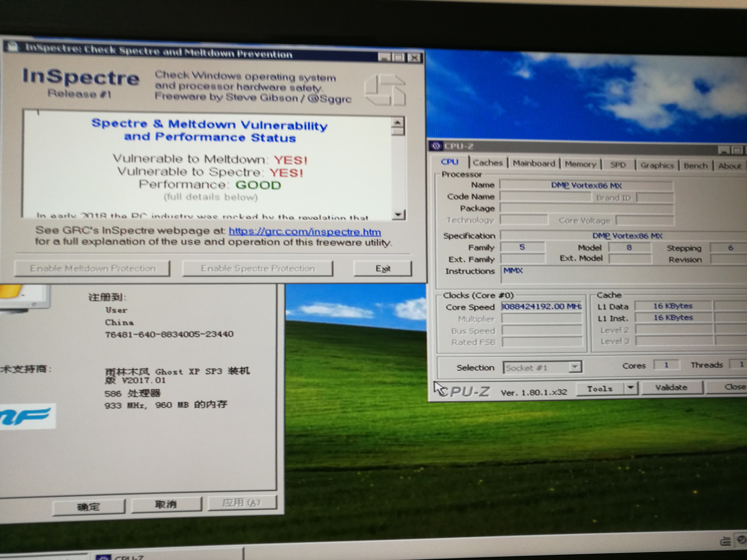Viewport: 747px width, 560px height.
Task: Click the Core Speed value field
Action: (541, 307)
